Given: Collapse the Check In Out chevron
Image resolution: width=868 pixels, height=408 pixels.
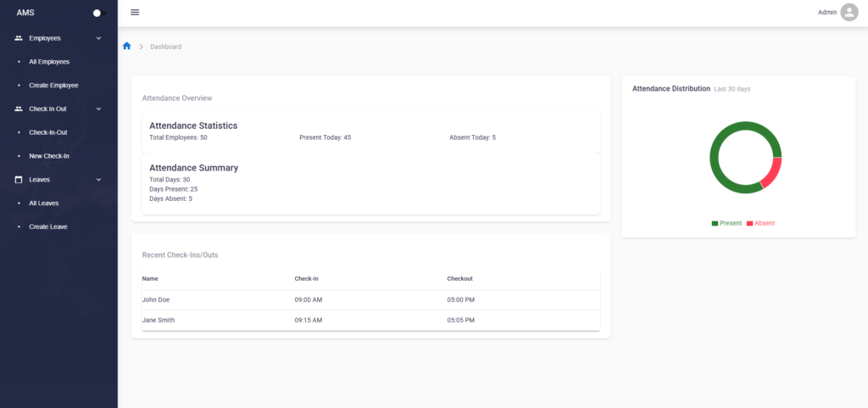Looking at the screenshot, I should (98, 109).
